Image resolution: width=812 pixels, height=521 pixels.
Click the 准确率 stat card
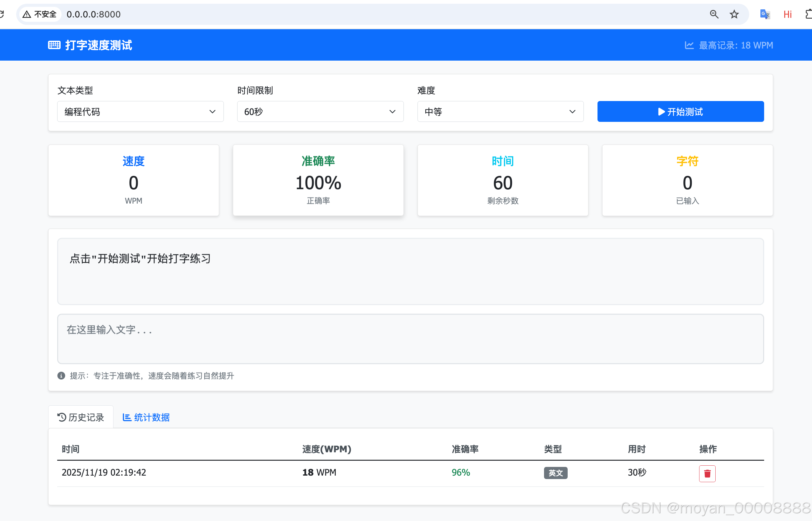318,180
